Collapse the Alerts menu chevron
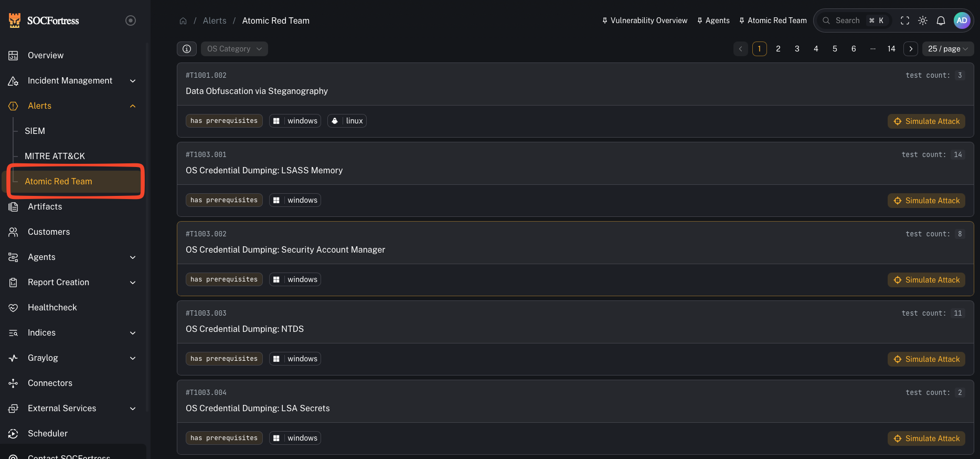980x459 pixels. (x=133, y=106)
